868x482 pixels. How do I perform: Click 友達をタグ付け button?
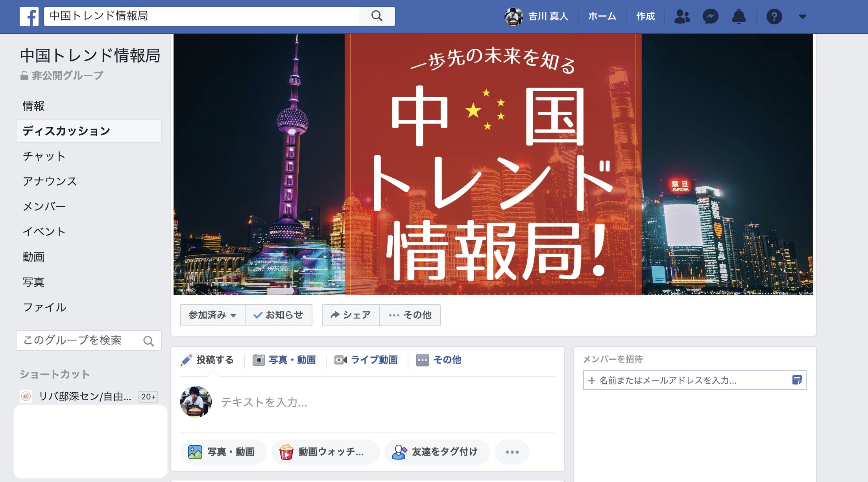click(x=437, y=452)
